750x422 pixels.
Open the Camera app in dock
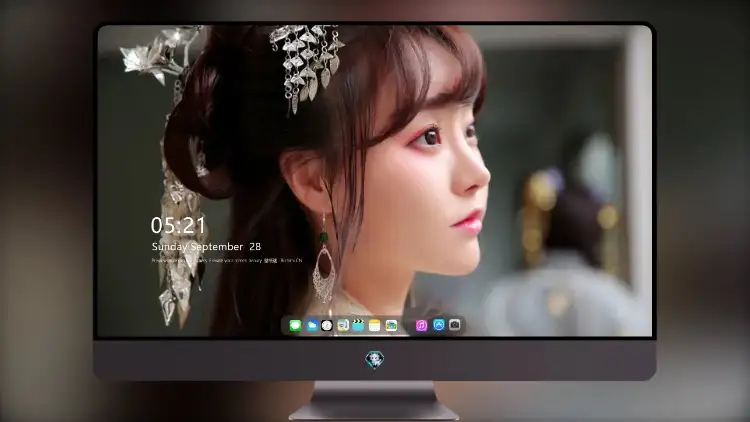(455, 325)
